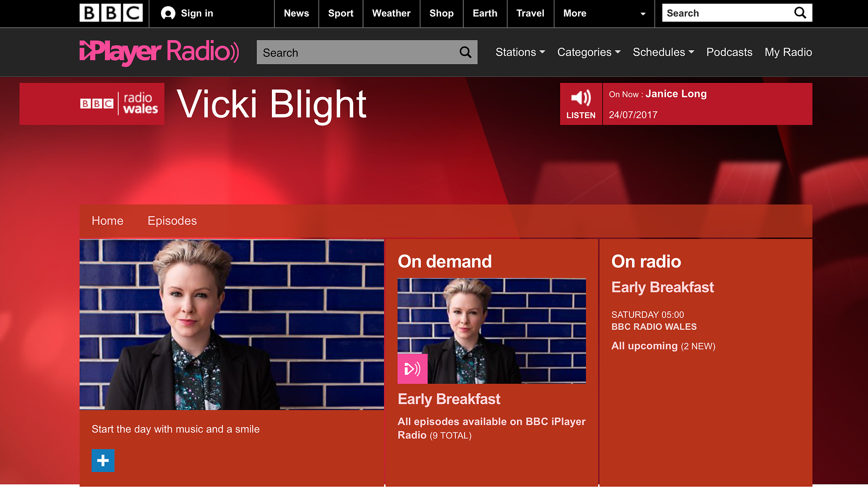Go to My Radio
This screenshot has width=868, height=490.
788,52
